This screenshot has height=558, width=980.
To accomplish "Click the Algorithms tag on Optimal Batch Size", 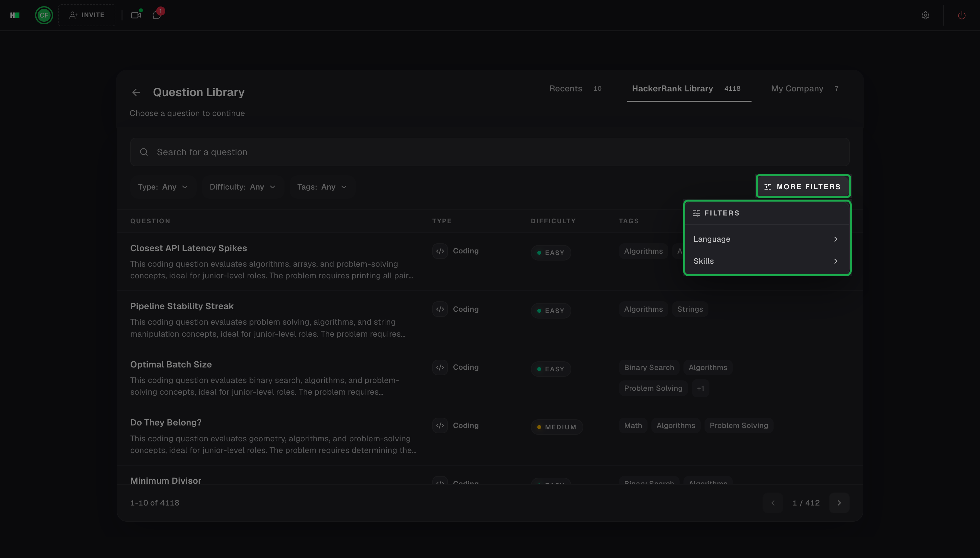I will click(x=707, y=367).
